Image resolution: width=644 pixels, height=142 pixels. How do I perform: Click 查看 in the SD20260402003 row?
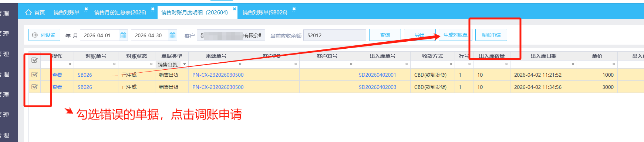click(x=57, y=87)
